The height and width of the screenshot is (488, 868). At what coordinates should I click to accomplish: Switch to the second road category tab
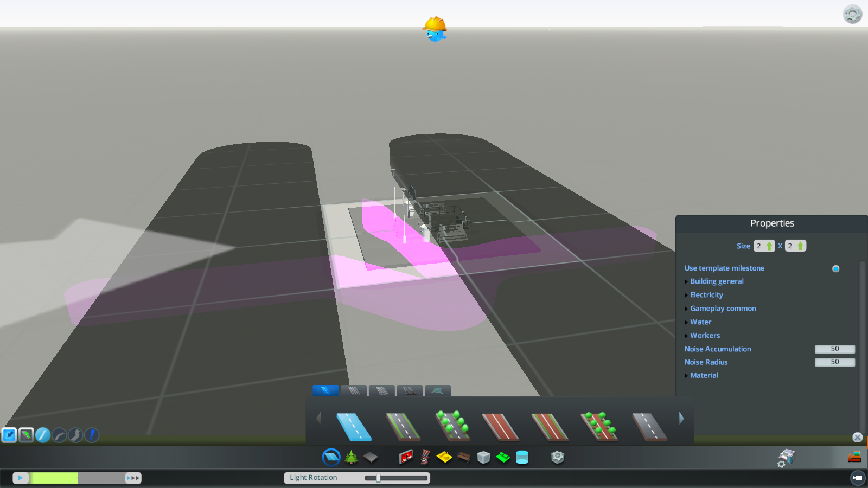coord(354,390)
